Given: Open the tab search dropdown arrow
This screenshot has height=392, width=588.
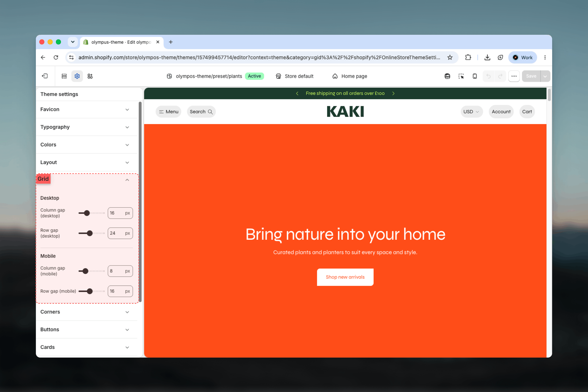Looking at the screenshot, I should click(x=73, y=42).
